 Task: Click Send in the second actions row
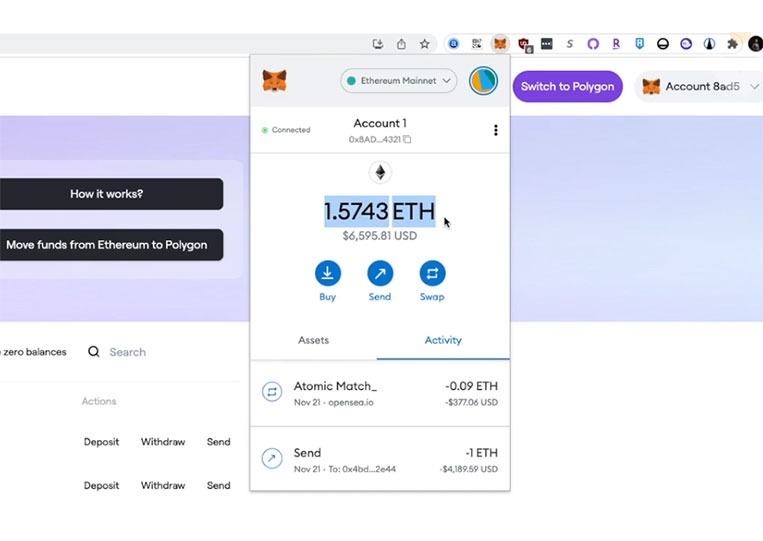(218, 486)
